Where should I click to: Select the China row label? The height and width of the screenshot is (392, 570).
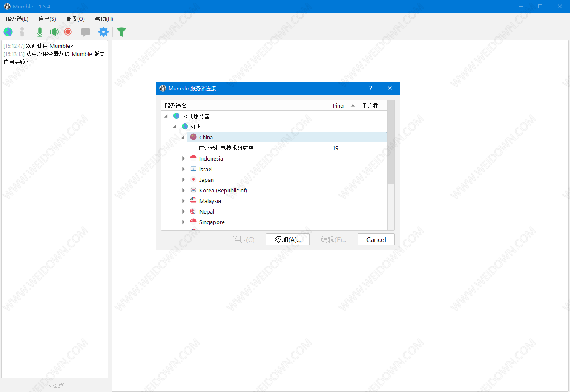pyautogui.click(x=206, y=137)
